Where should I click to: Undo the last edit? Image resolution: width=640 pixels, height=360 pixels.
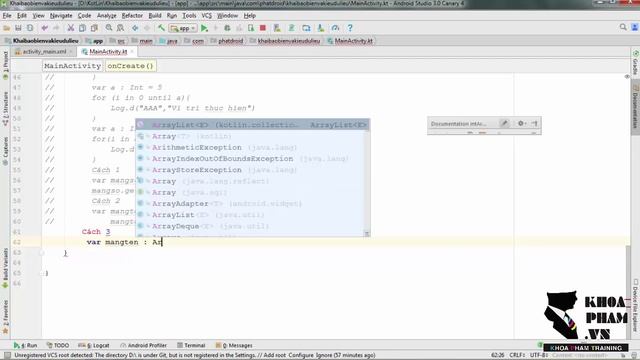44,28
